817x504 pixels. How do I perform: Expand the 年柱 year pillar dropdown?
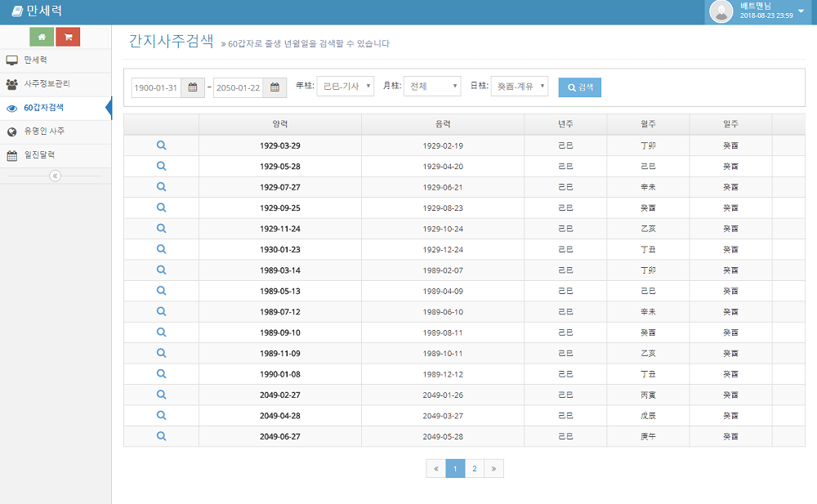(346, 87)
